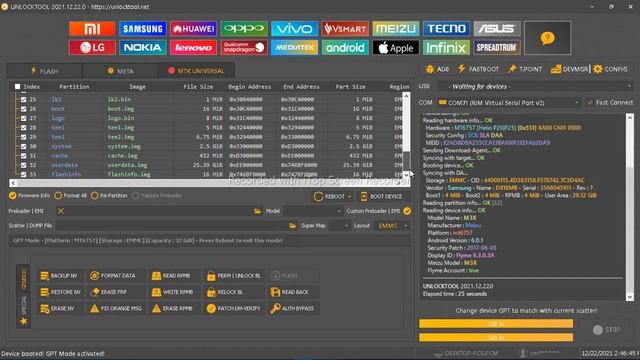Switch to the FLASH tab

click(x=44, y=71)
